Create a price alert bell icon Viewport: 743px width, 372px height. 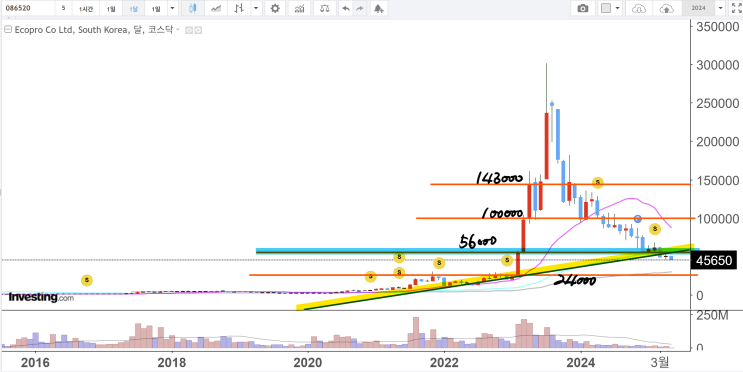(378, 8)
